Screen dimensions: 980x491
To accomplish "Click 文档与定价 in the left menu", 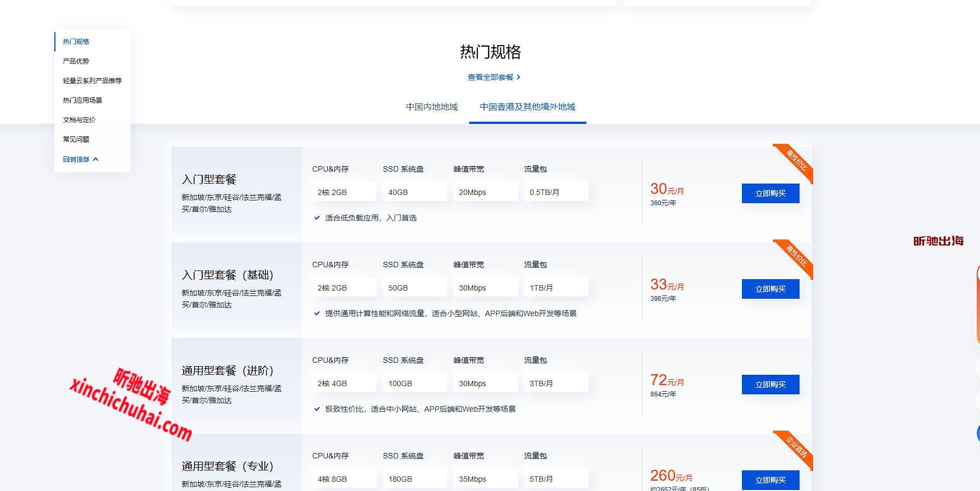I will (x=79, y=119).
